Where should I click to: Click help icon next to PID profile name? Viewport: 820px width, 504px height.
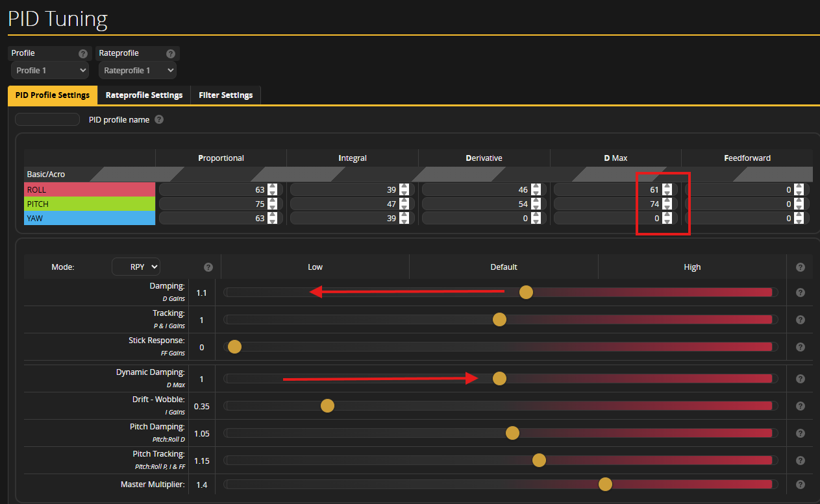point(159,120)
